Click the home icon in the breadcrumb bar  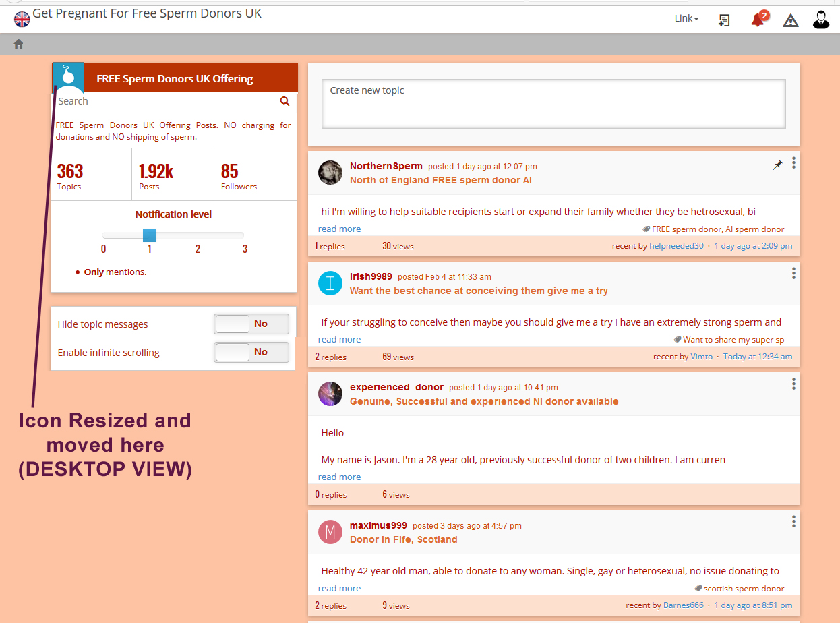coord(18,44)
